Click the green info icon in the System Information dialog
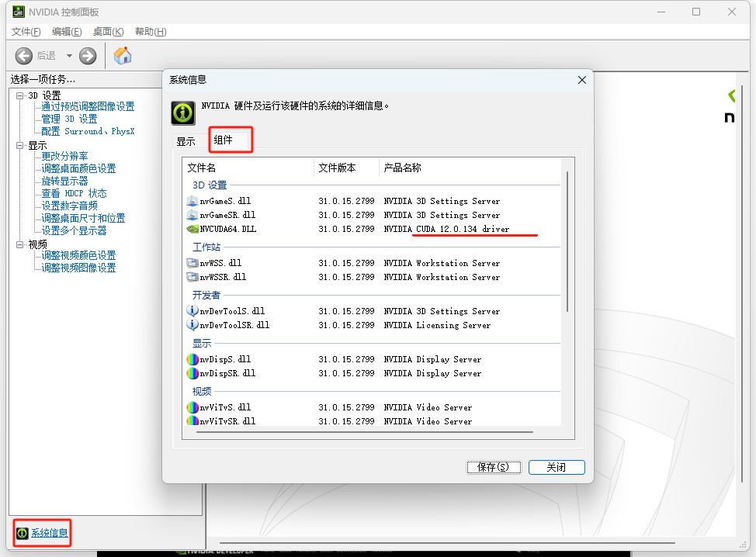Viewport: 756px width, 557px height. (x=183, y=113)
